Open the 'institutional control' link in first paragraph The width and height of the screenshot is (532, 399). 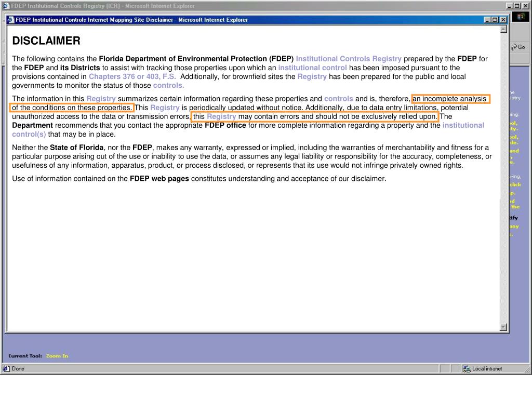(312, 68)
